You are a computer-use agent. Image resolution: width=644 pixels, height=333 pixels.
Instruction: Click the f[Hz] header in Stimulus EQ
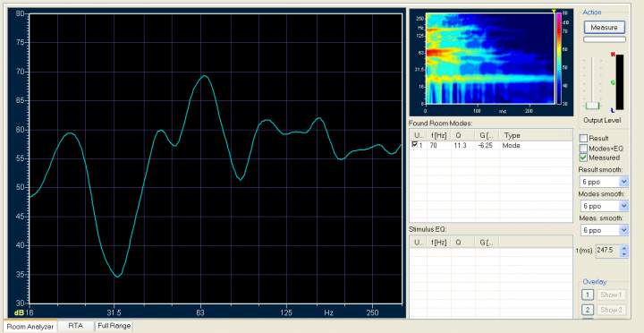[x=438, y=243]
